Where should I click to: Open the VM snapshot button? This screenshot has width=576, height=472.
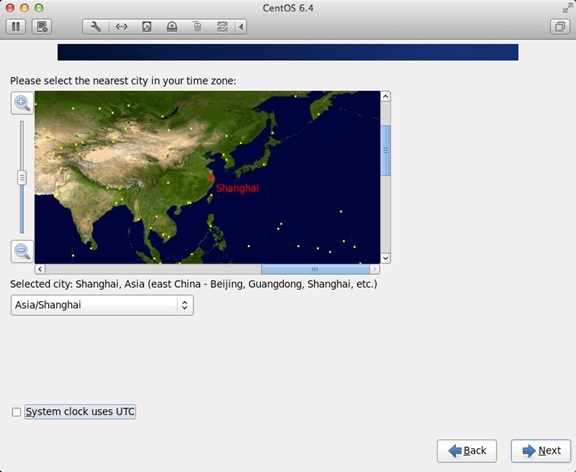[42, 27]
